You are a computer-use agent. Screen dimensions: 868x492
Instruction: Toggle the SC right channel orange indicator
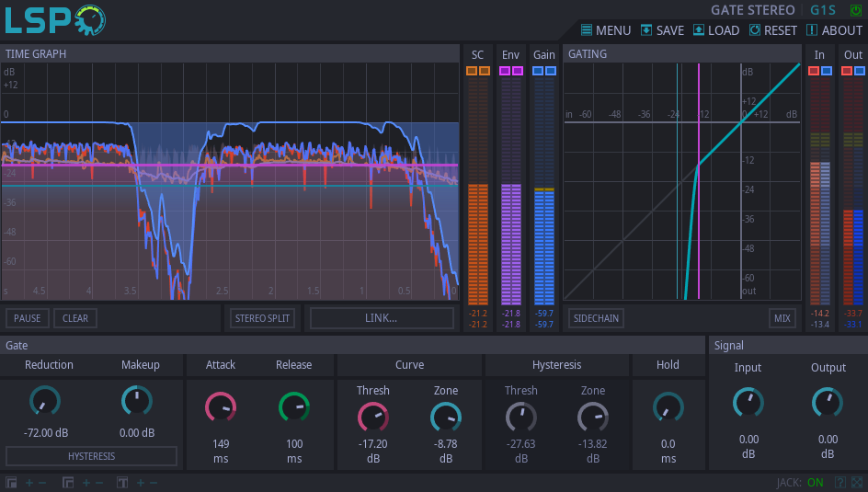click(485, 71)
